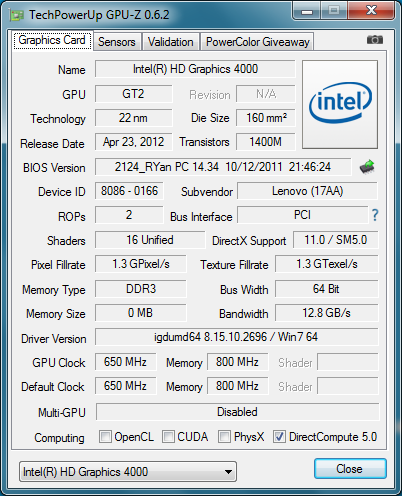Image resolution: width=402 pixels, height=496 pixels.
Task: Click the Default Clock field 650 MHz
Action: 125,386
